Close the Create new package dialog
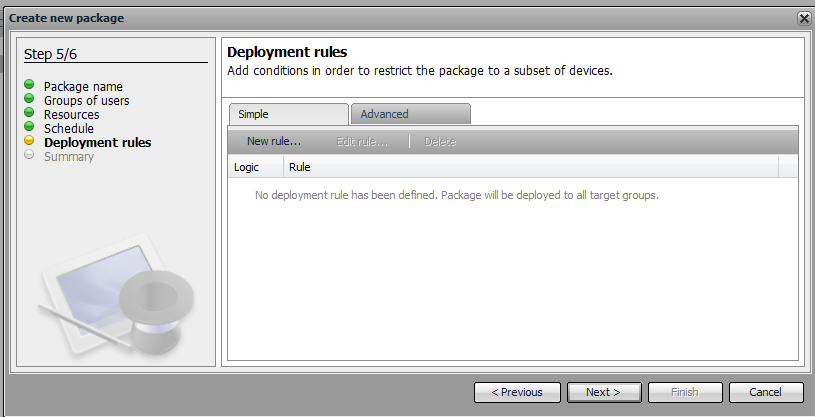 [x=804, y=18]
